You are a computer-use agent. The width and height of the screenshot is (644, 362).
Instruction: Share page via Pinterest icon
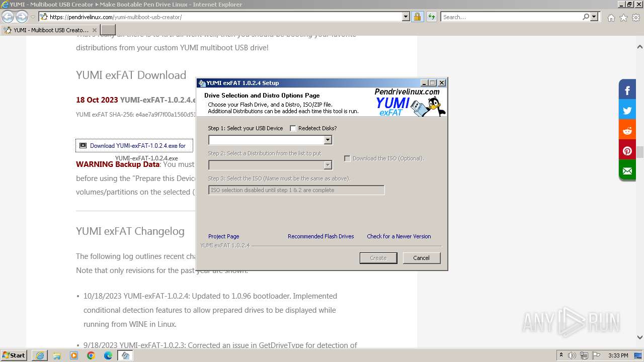627,150
